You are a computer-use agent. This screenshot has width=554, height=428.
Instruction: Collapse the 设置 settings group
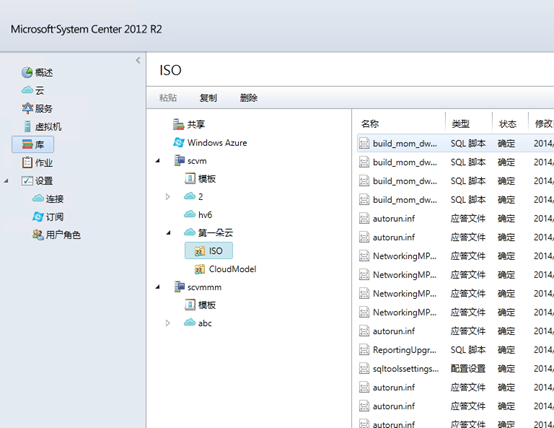point(6,181)
